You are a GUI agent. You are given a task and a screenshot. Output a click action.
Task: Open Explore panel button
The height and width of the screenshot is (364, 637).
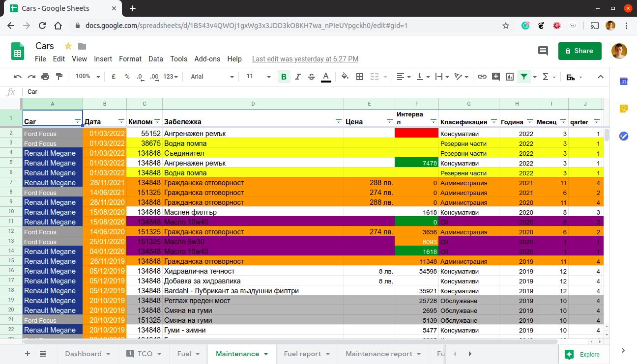point(582,354)
